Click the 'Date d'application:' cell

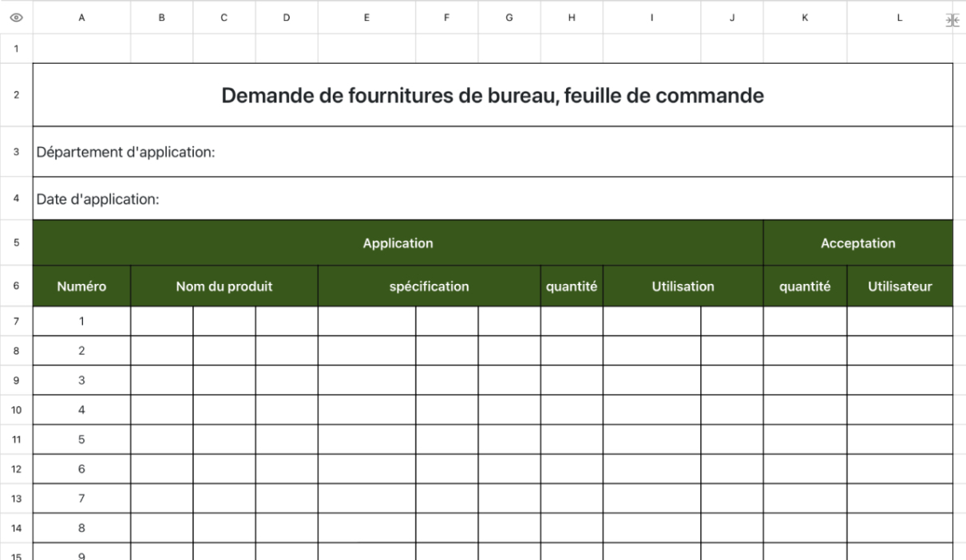tap(493, 199)
